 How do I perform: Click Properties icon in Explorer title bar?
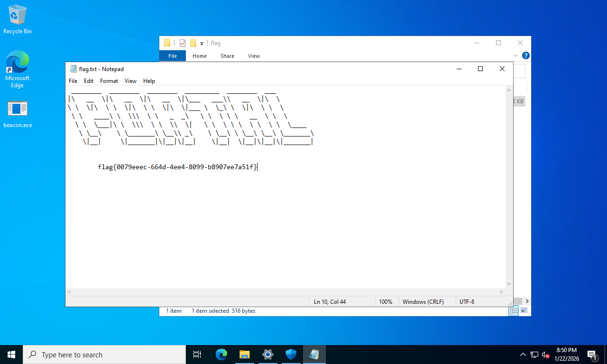[x=183, y=43]
